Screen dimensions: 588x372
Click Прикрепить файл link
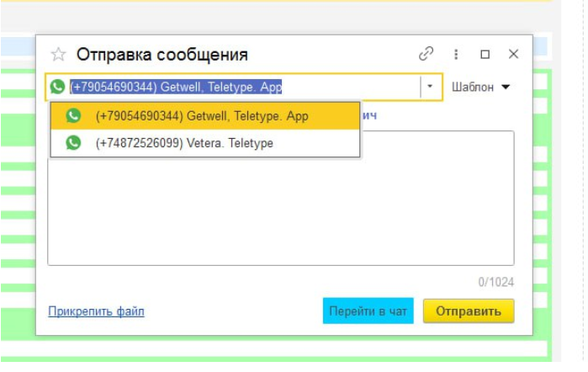(x=96, y=311)
